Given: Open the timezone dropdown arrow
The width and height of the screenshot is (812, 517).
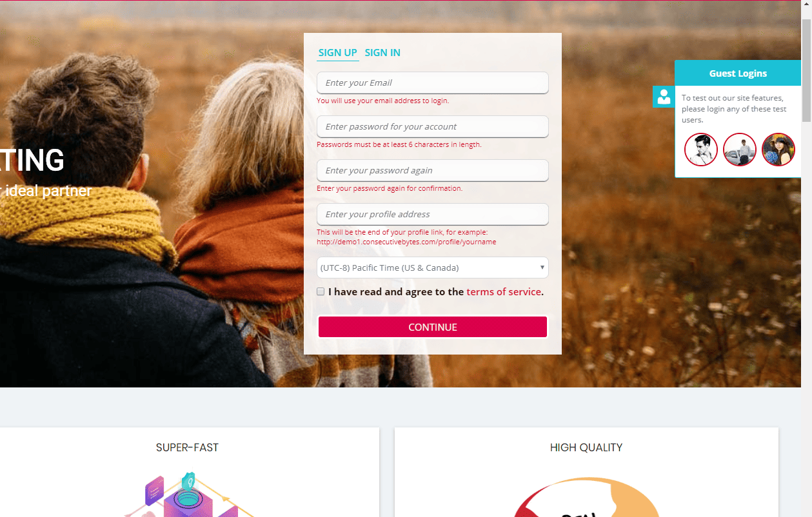Looking at the screenshot, I should click(542, 268).
